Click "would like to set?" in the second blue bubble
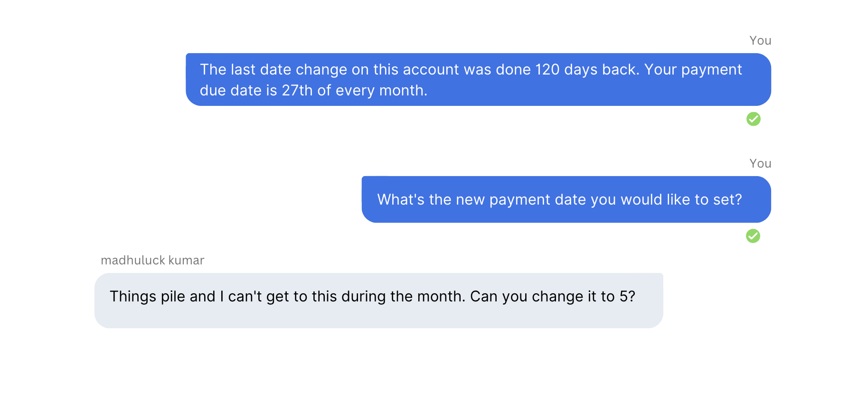 point(681,200)
